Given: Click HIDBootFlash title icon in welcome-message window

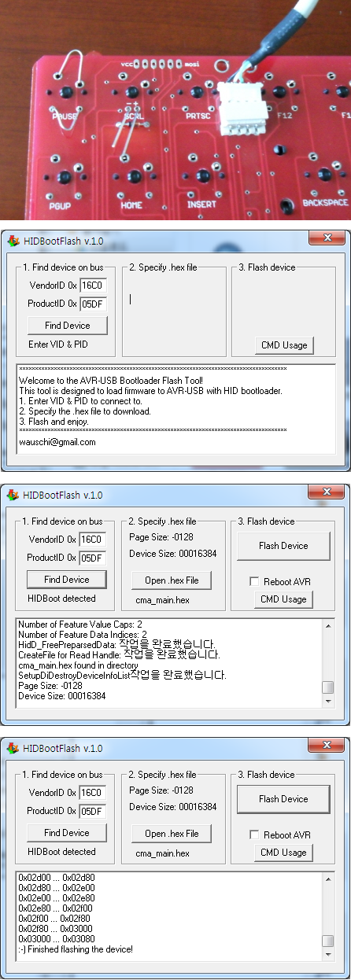Looking at the screenshot, I should pos(13,241).
